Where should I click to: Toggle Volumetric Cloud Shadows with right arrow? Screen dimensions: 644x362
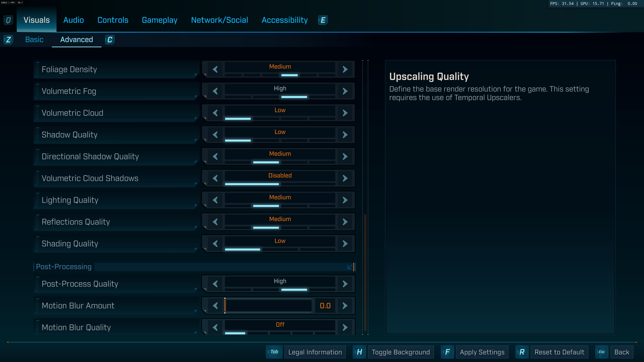[345, 178]
